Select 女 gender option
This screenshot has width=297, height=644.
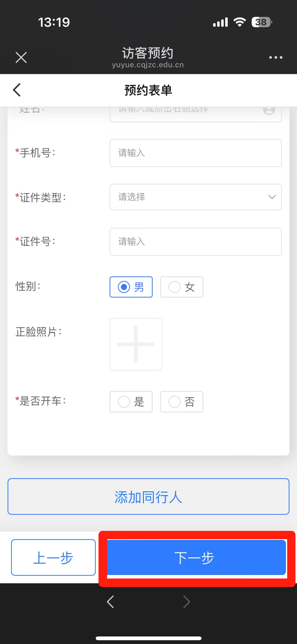pyautogui.click(x=182, y=287)
